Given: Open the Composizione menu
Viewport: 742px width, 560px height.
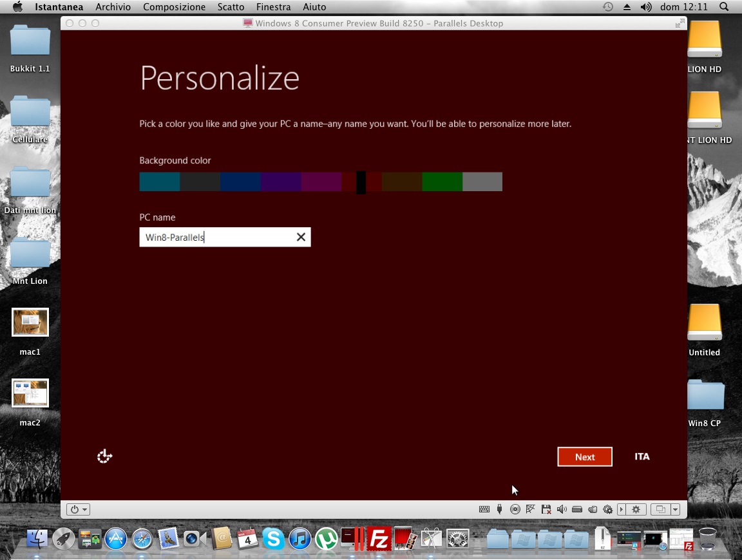Looking at the screenshot, I should tap(174, 6).
